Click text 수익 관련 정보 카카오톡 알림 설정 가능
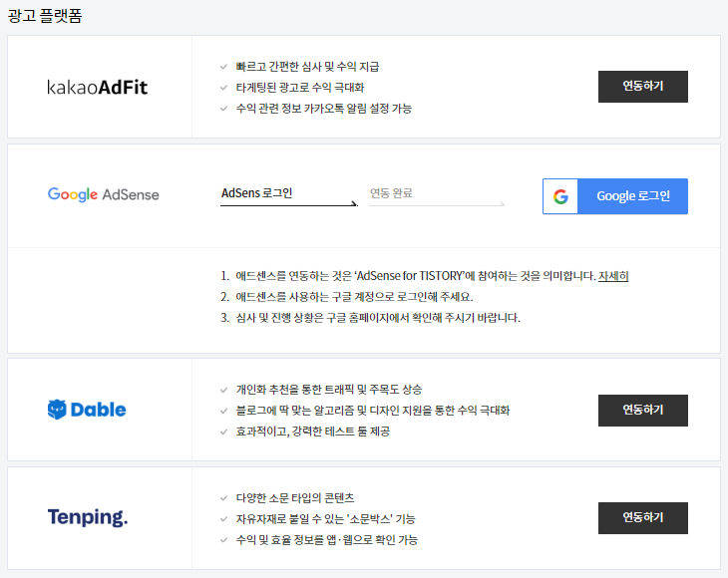 click(323, 109)
